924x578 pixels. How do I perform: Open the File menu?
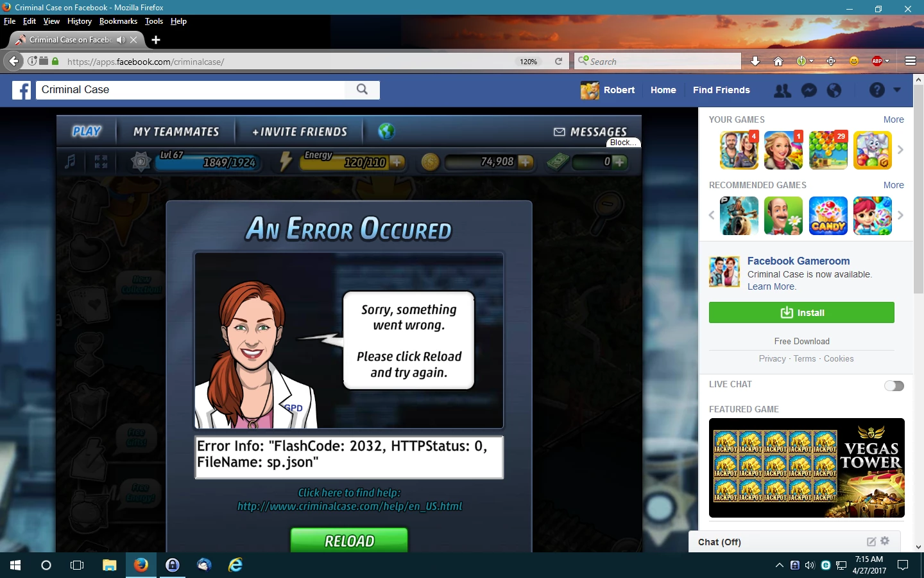tap(10, 21)
